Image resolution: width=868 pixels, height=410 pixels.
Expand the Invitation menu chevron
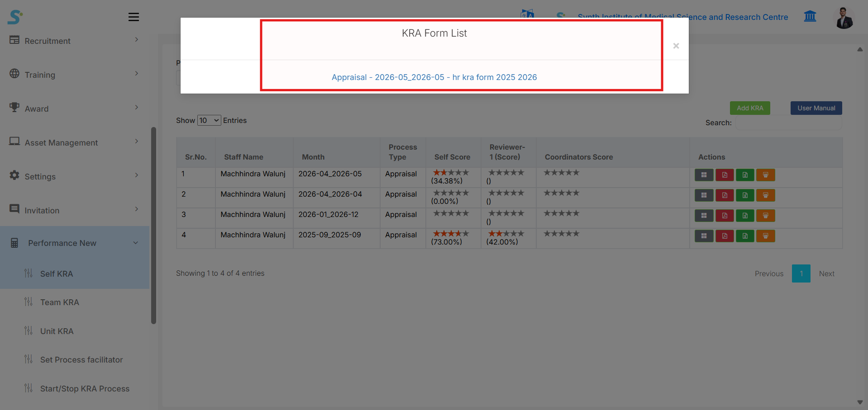pyautogui.click(x=137, y=209)
